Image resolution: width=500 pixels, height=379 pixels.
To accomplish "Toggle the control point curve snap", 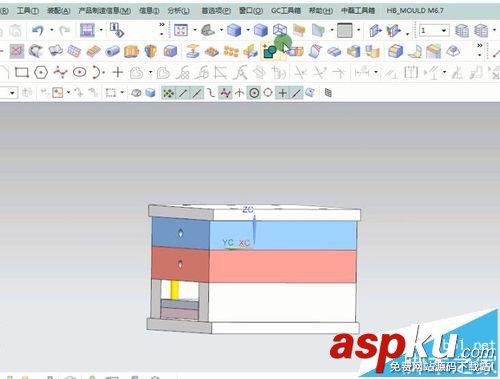I will tap(211, 93).
